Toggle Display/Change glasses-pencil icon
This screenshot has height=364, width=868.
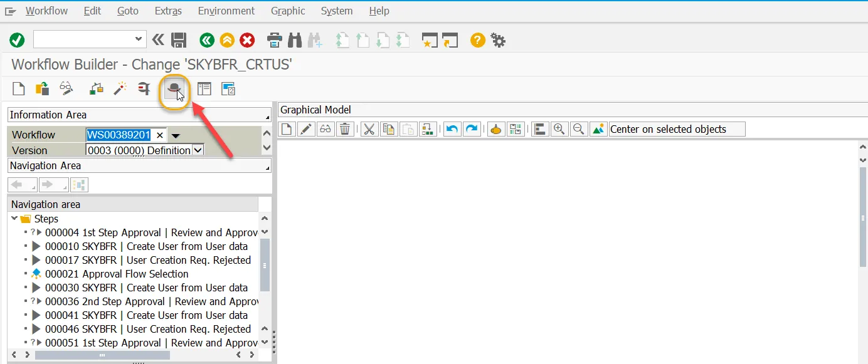tap(66, 89)
